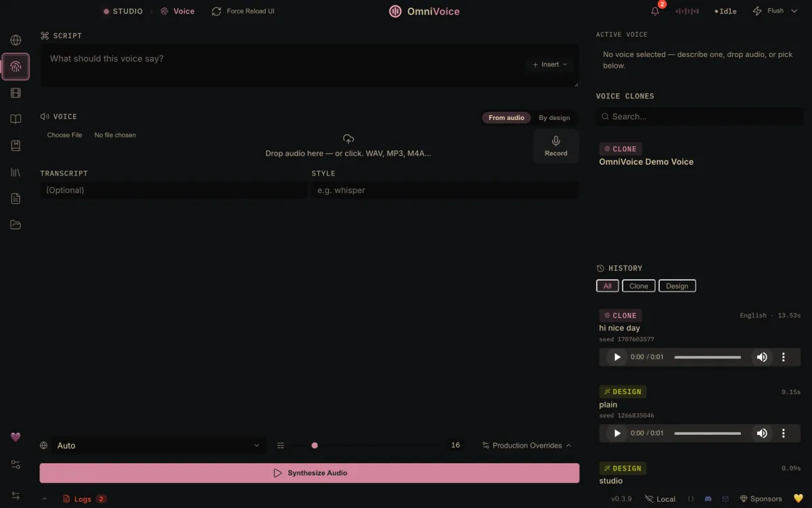Click the 'seed 1707603577' text

(627, 339)
